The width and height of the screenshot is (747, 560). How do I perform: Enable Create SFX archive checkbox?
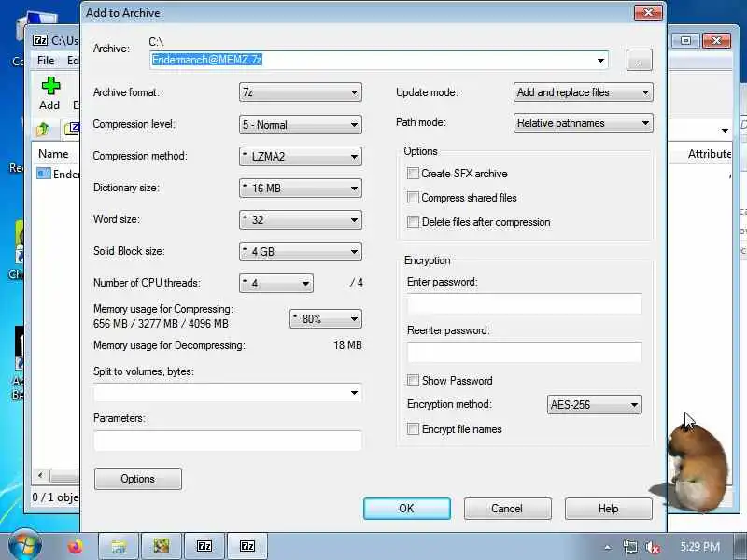[413, 174]
